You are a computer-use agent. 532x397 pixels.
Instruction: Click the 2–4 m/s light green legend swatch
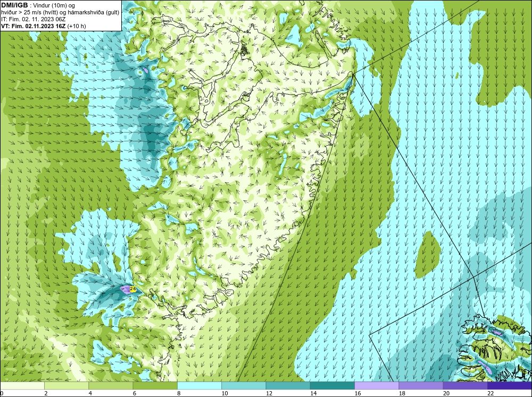pos(66,385)
